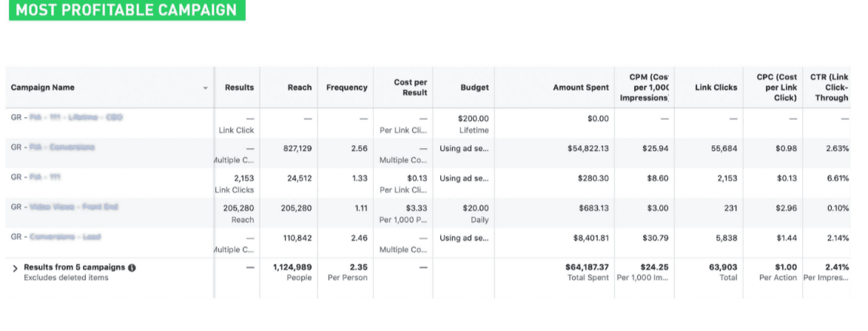
Task: Select $0.13 in the Cost per Result column
Action: coord(417,178)
